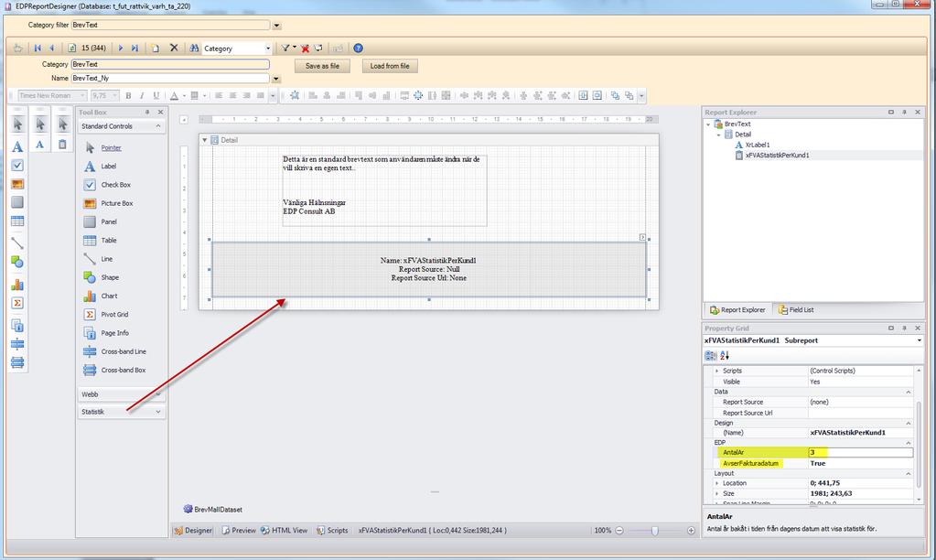Click Save as file button

pyautogui.click(x=322, y=66)
